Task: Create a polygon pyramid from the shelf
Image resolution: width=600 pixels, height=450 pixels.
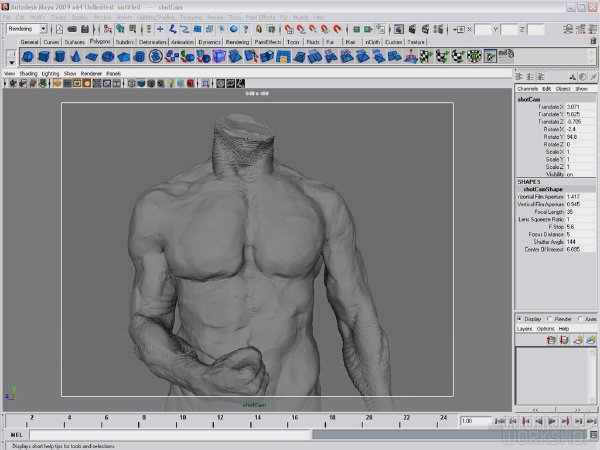Action: [x=124, y=57]
